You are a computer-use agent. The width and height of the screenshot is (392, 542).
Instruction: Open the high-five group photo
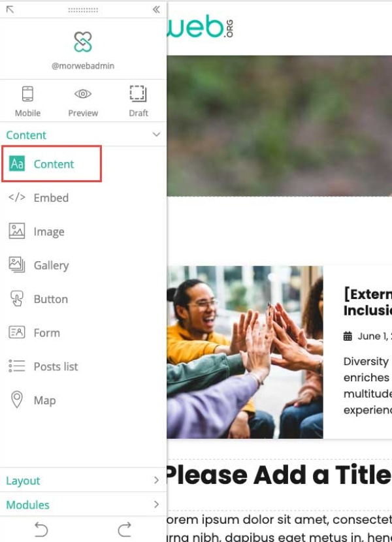coord(245,352)
